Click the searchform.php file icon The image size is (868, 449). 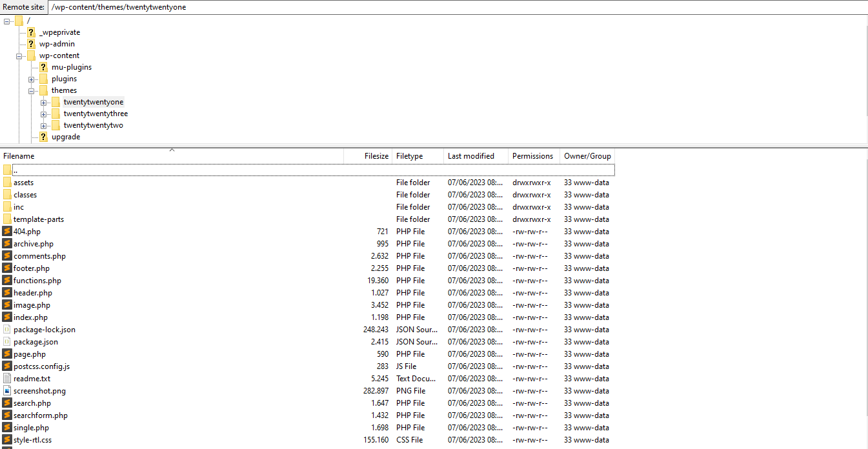pos(7,415)
